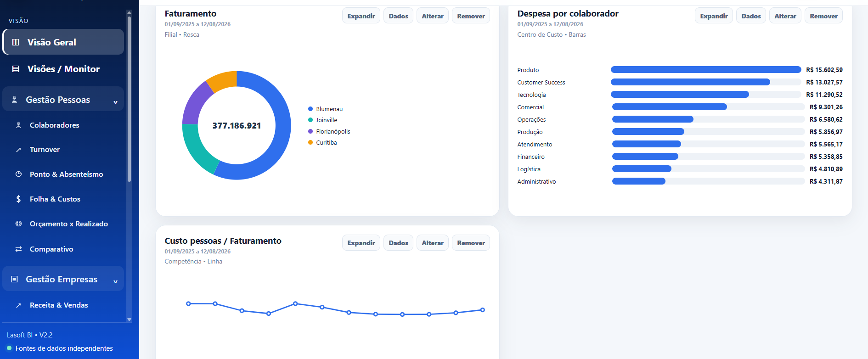Click the orange Curitiba legend dot
Screen dimensions: 868x359
point(310,142)
